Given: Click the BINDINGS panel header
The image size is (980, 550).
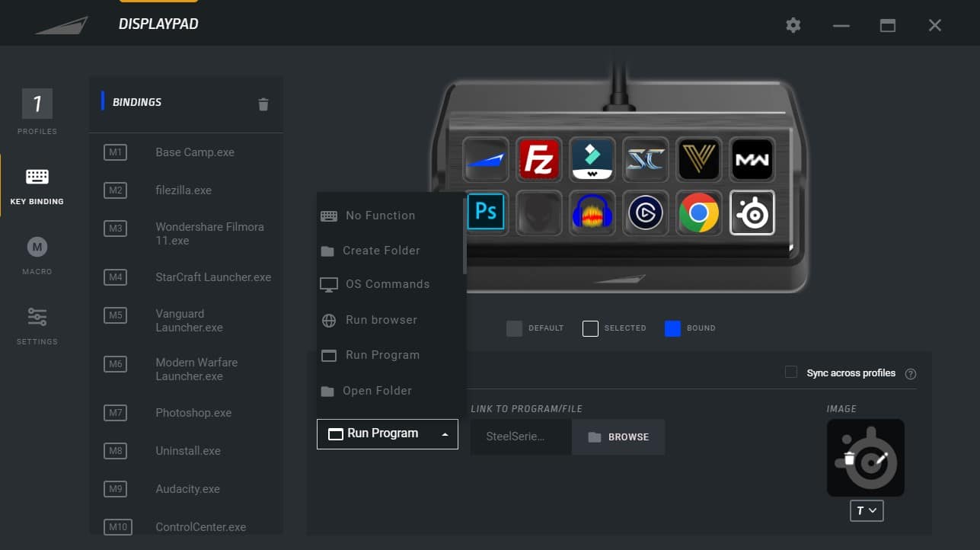Looking at the screenshot, I should click(137, 102).
